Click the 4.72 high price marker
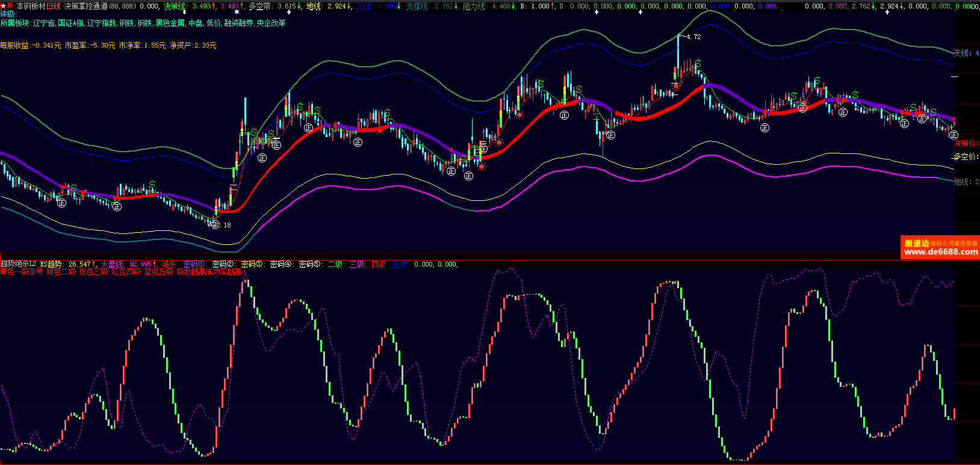 693,37
